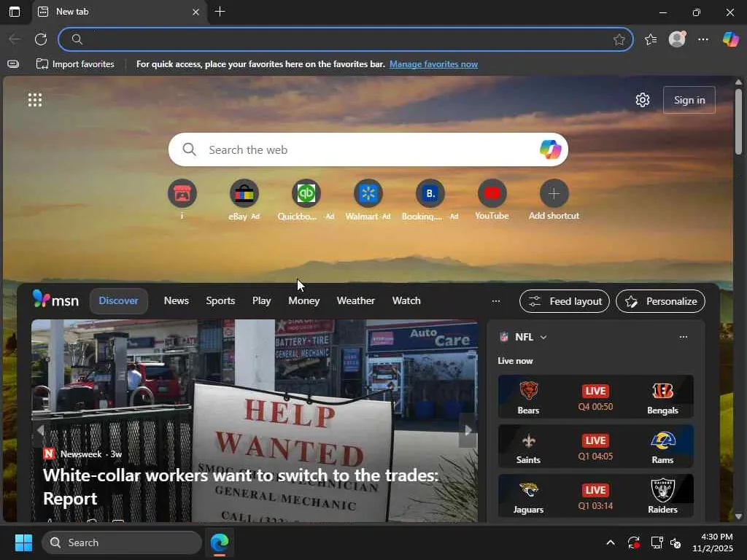Refresh the page with reload icon
747x560 pixels.
tap(41, 39)
